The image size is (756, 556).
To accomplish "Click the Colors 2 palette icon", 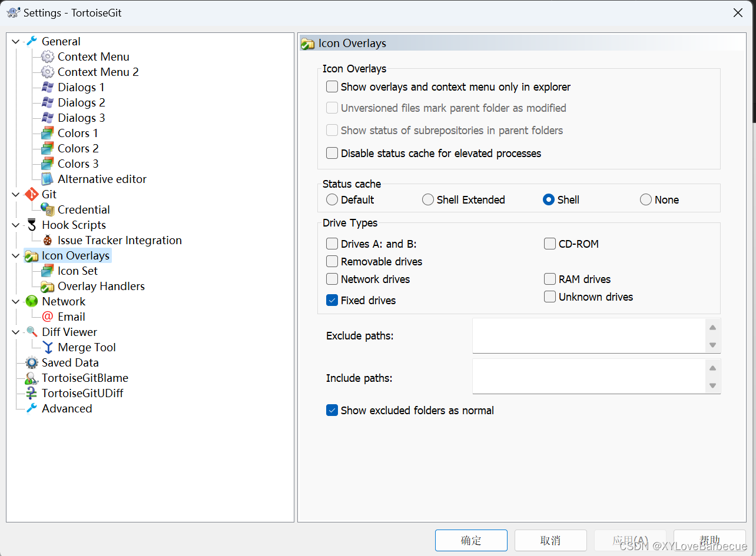I will coord(48,148).
